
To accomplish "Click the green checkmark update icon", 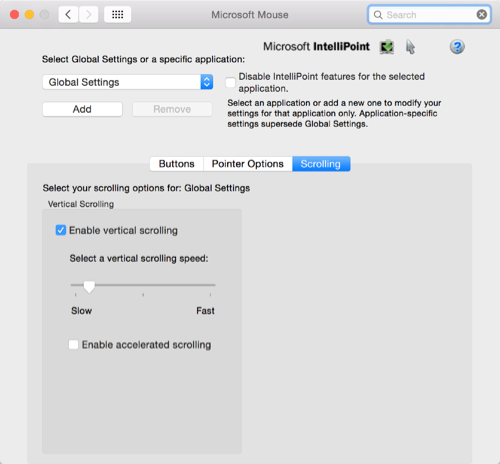I will (387, 47).
